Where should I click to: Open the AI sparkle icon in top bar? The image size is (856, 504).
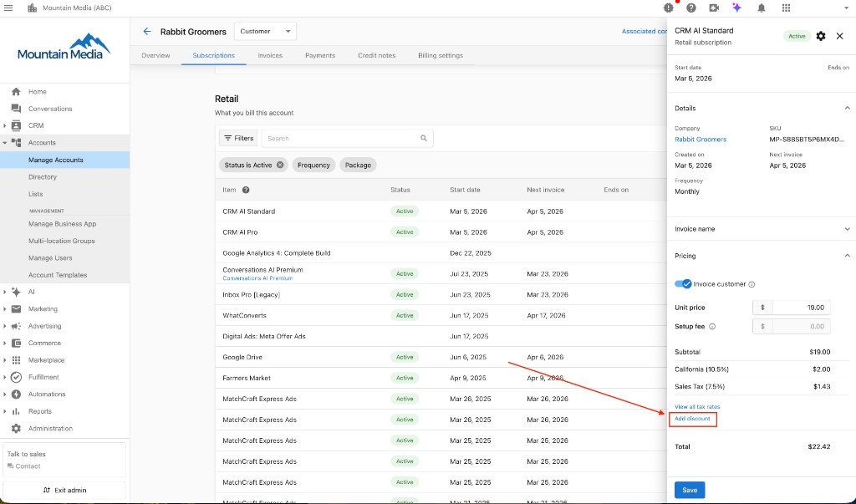[737, 8]
